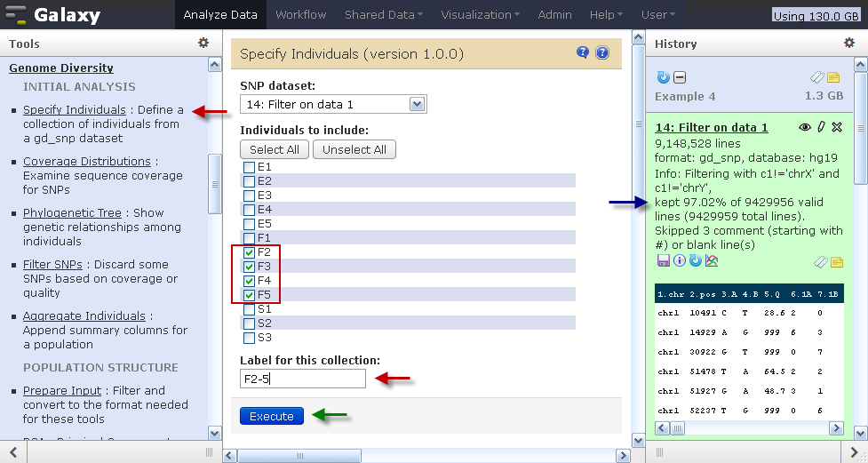Click the octagon help icon in tool header
The height and width of the screenshot is (463, 868).
point(601,52)
